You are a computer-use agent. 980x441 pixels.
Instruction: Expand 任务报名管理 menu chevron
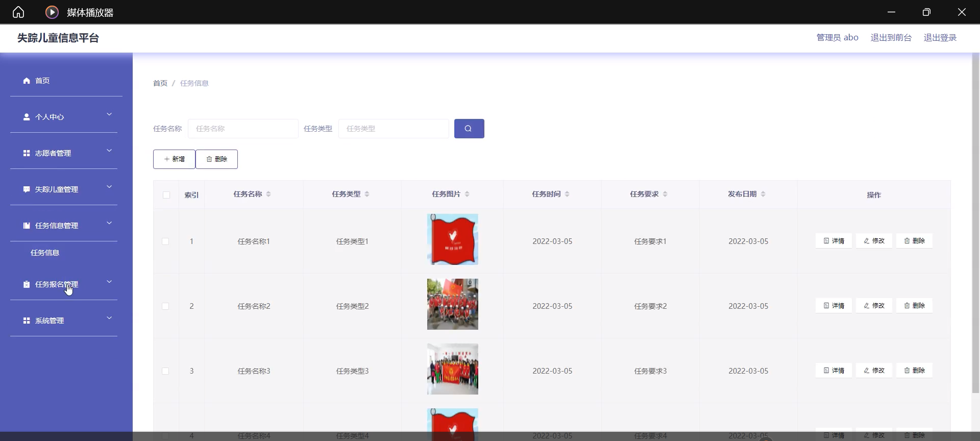[x=109, y=282]
